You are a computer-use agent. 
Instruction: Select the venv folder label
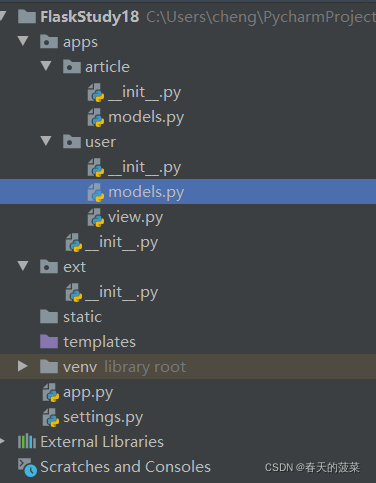[80, 367]
